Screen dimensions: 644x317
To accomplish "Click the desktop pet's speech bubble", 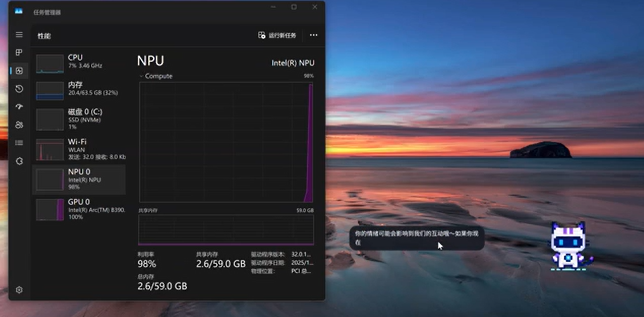I will tap(417, 238).
